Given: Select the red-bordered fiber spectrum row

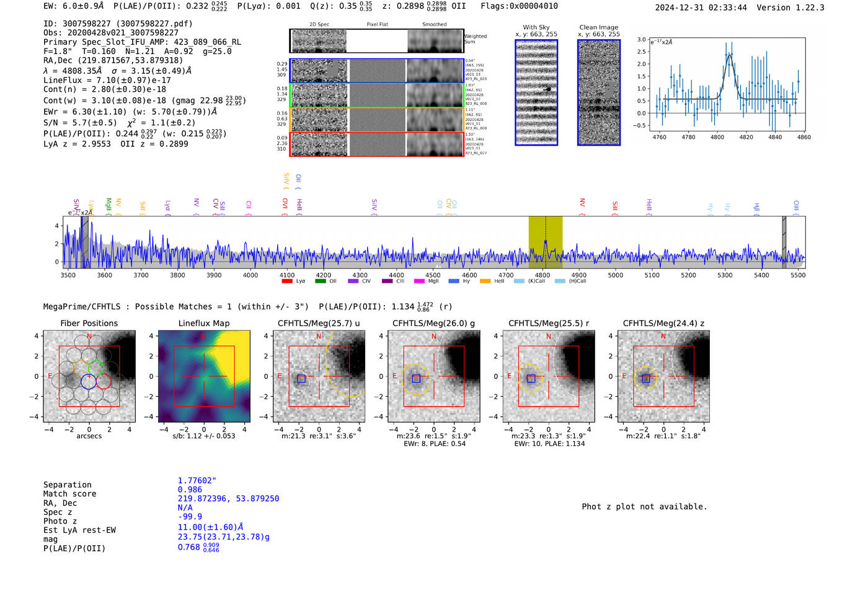Looking at the screenshot, I should [x=376, y=144].
